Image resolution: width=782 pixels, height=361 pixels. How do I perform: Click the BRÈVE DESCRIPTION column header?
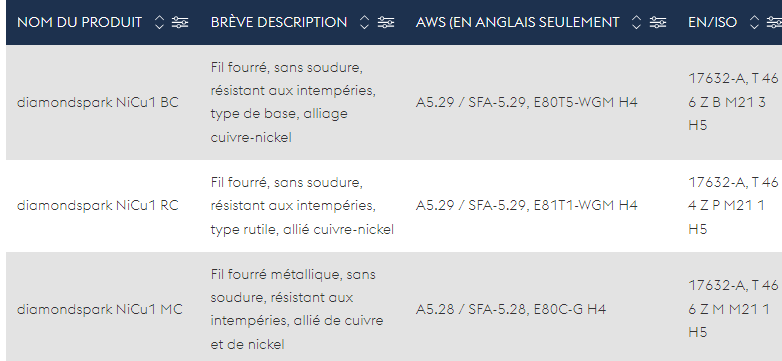(x=279, y=22)
